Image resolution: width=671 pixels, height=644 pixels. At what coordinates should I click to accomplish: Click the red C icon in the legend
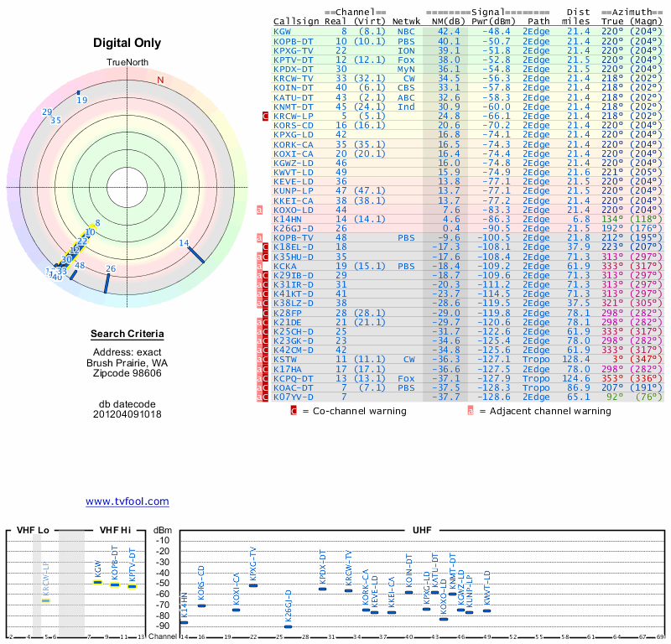coord(294,411)
